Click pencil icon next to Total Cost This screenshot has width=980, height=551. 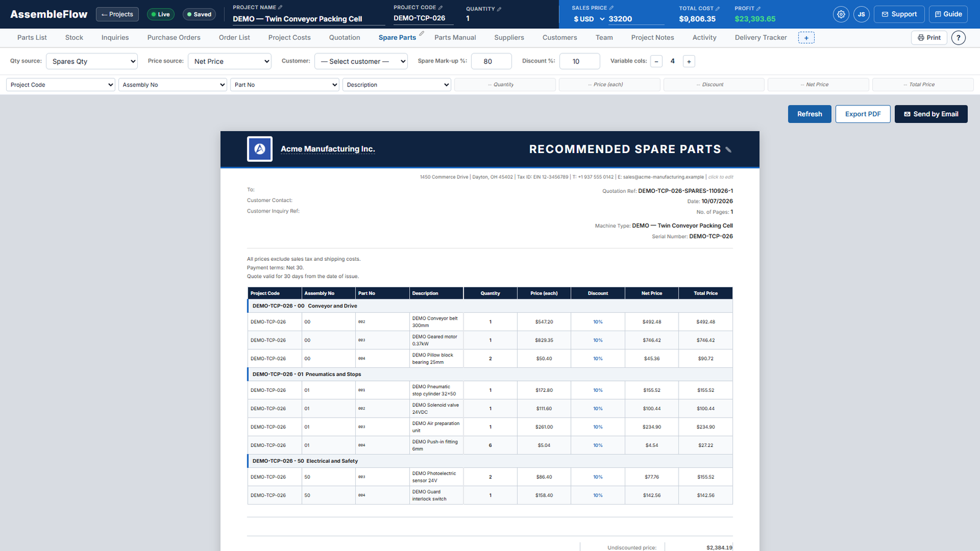coord(718,9)
